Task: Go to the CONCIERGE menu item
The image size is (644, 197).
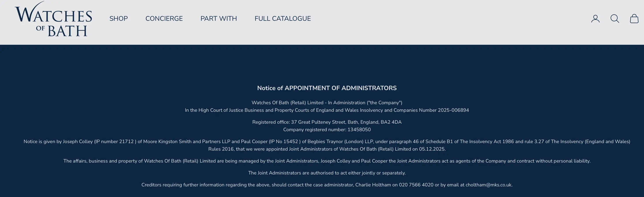Action: pos(164,19)
